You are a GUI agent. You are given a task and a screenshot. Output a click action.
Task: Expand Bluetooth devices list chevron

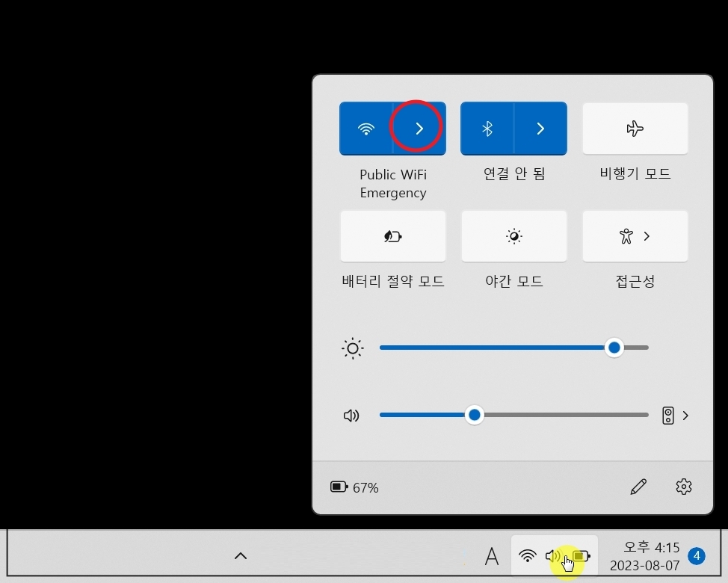(540, 129)
